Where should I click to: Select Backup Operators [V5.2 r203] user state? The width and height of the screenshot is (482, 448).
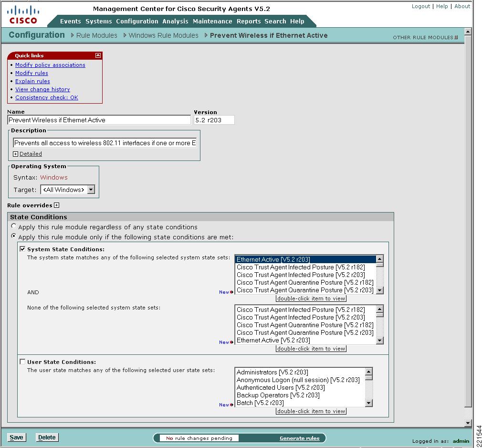(x=300, y=395)
